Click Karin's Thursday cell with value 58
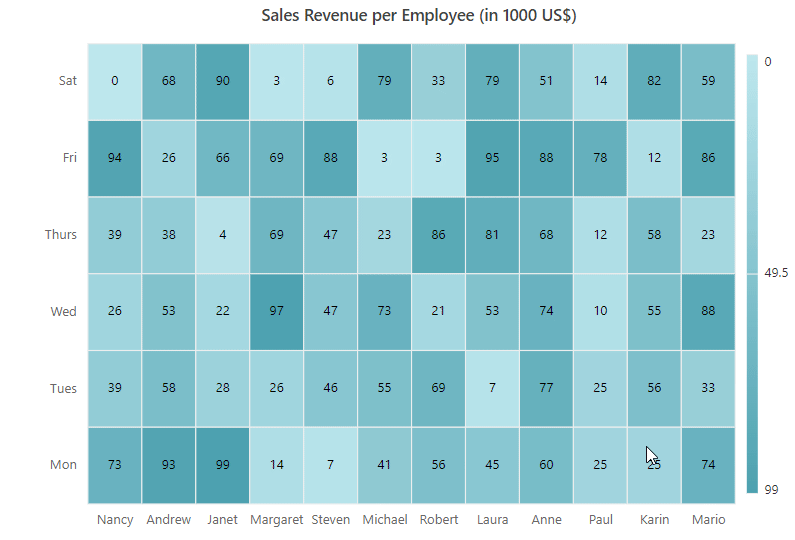Viewport: 795px width, 540px height. pyautogui.click(x=654, y=235)
